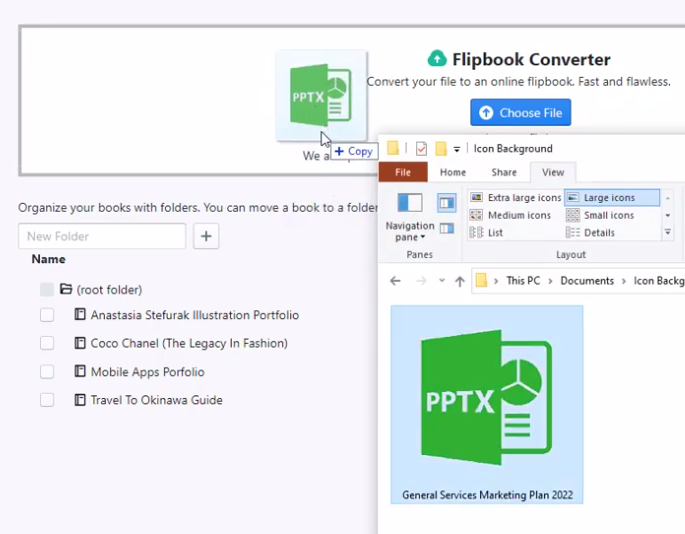This screenshot has height=534, width=685.
Task: Click book icon beside Anastasia Stefurak
Action: (x=80, y=314)
